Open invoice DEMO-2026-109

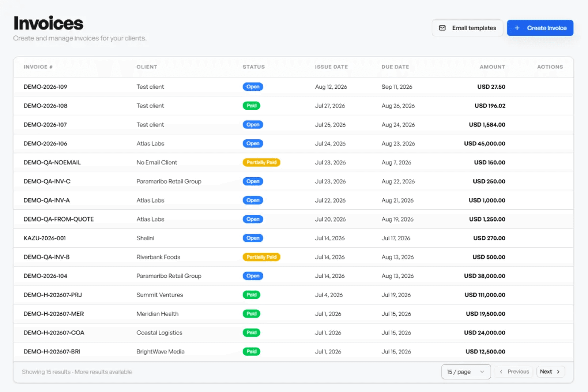(45, 87)
